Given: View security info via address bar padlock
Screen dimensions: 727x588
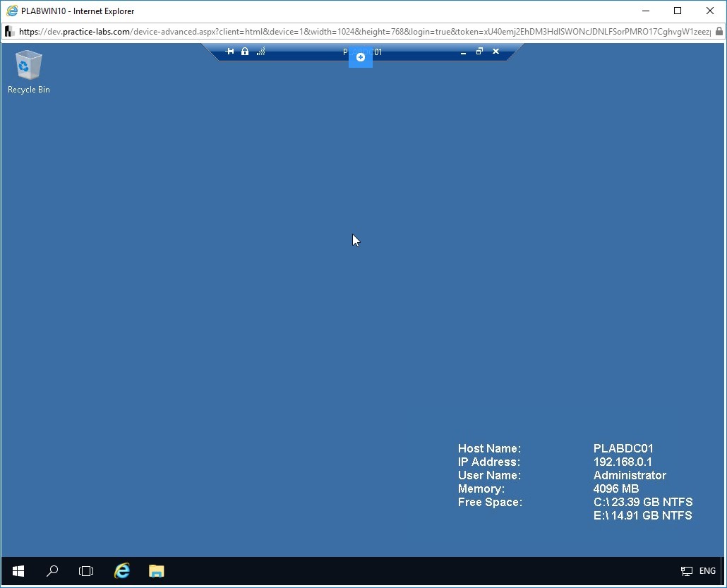Looking at the screenshot, I should (x=719, y=32).
